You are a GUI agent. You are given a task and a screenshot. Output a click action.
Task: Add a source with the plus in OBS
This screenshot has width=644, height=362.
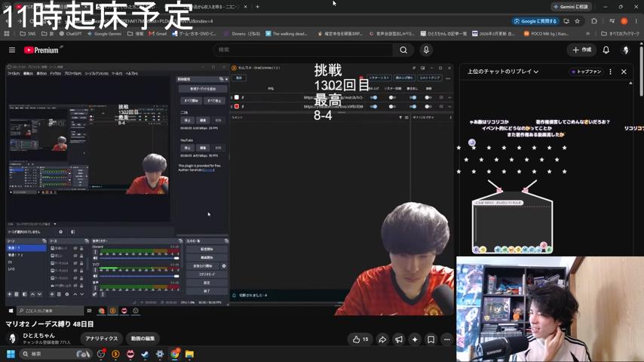[52, 294]
